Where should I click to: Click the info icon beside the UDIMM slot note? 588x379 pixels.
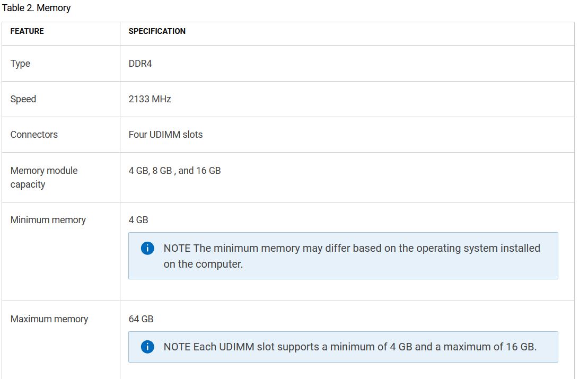coord(147,347)
